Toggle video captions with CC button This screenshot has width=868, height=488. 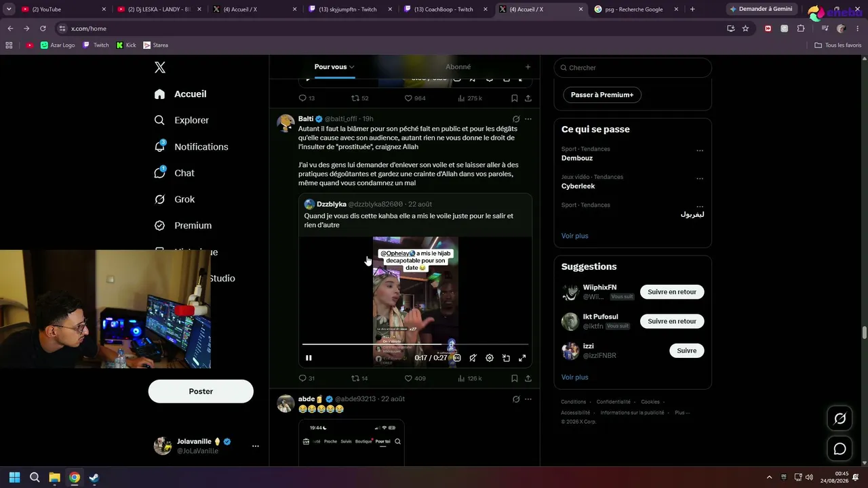point(457,358)
